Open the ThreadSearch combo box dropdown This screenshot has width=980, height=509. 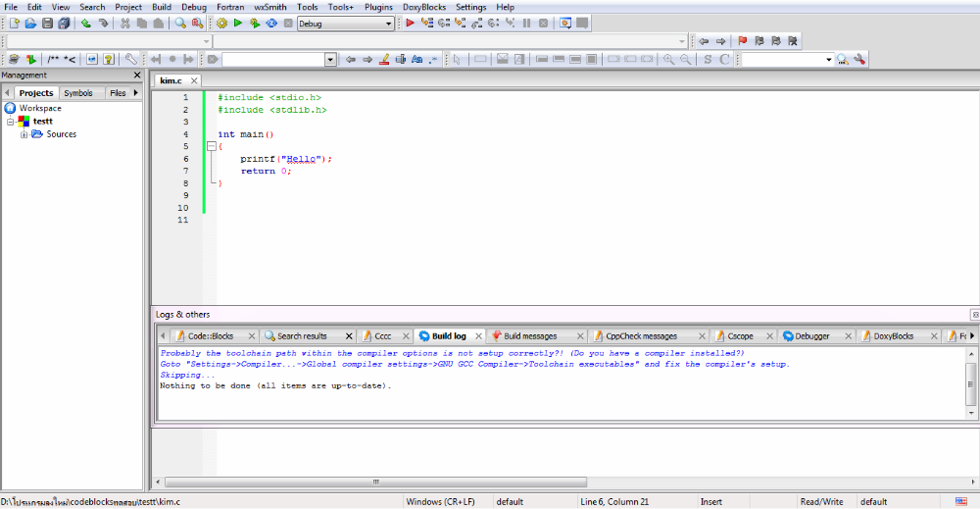829,60
